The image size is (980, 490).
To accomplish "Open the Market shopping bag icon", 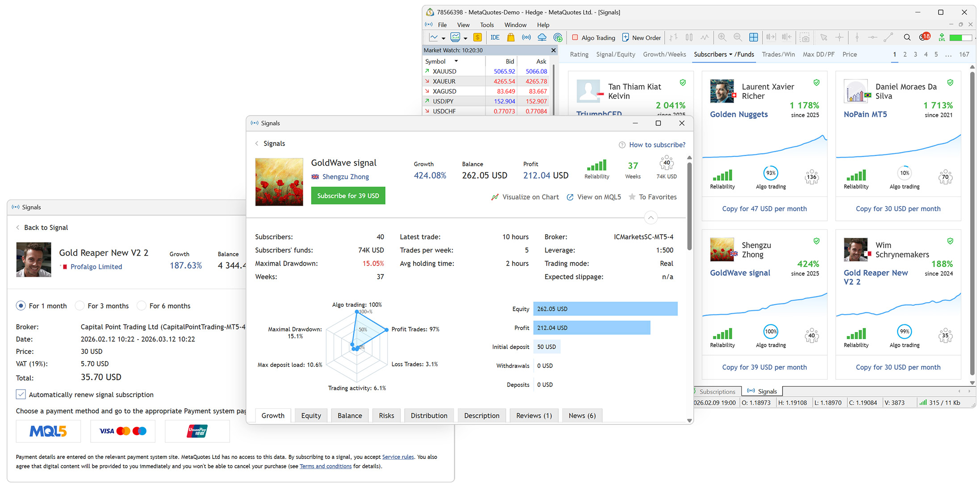I will tap(511, 37).
